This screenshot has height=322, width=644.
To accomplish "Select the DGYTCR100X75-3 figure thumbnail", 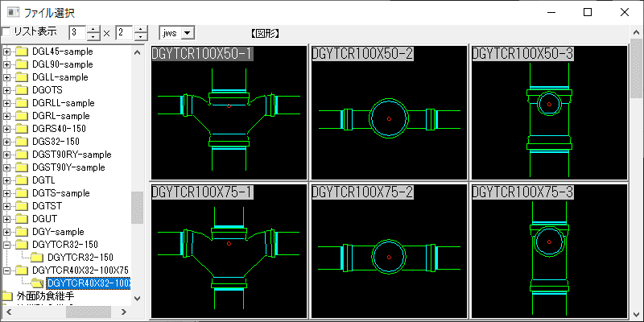I will (548, 251).
